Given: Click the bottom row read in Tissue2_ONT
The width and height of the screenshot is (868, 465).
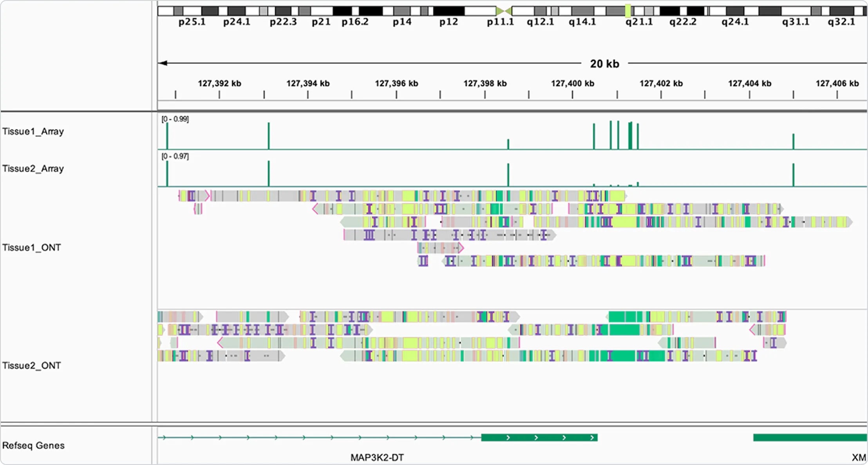Looking at the screenshot, I should pyautogui.click(x=548, y=356).
